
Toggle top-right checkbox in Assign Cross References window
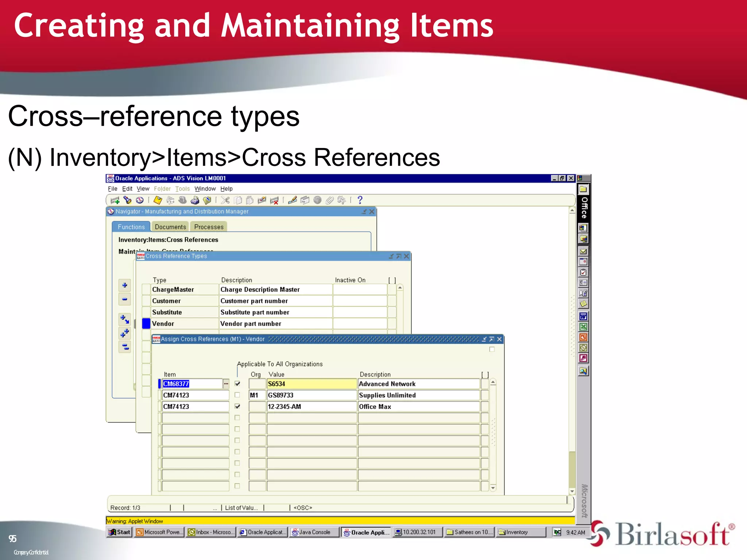point(492,349)
